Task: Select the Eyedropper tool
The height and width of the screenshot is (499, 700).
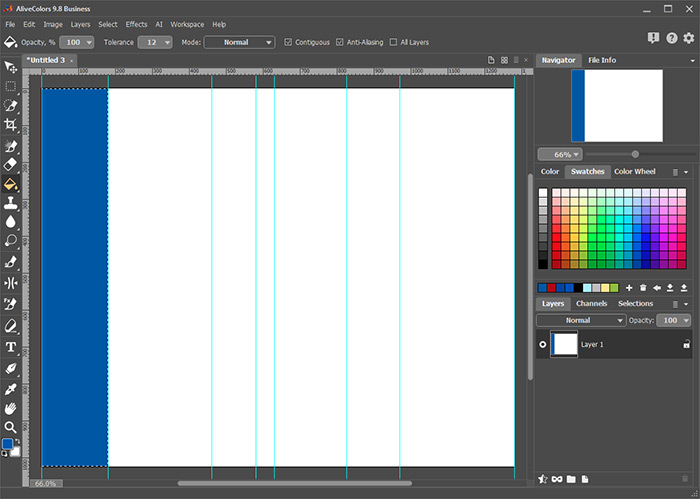Action: pos(10,389)
